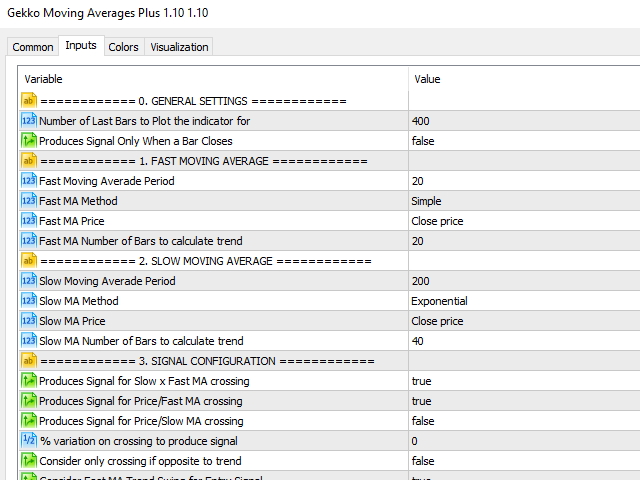Open the Slow MA Method 'Exponential' dropdown value
The height and width of the screenshot is (480, 640).
[439, 301]
